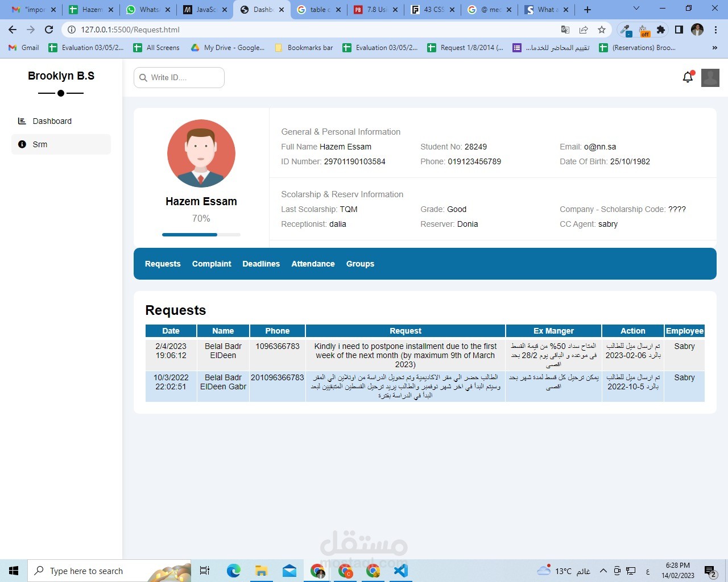Open the Windows notification center icon
The height and width of the screenshot is (582, 728).
pyautogui.click(x=710, y=571)
